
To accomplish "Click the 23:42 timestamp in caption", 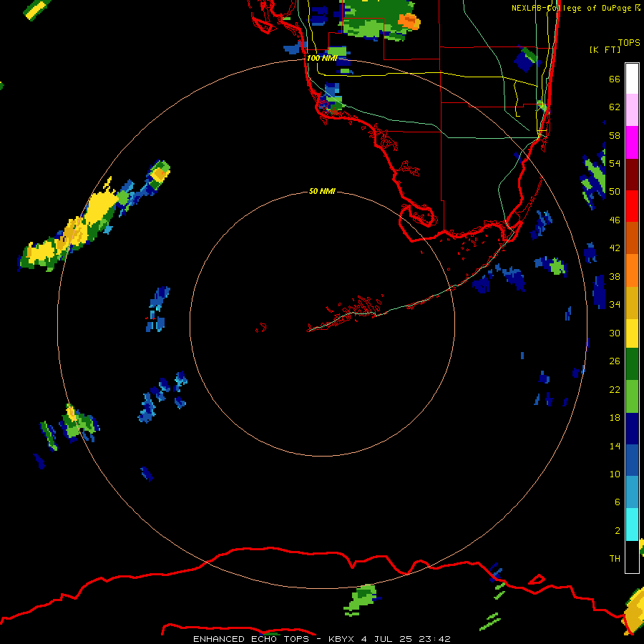I will tap(434, 639).
